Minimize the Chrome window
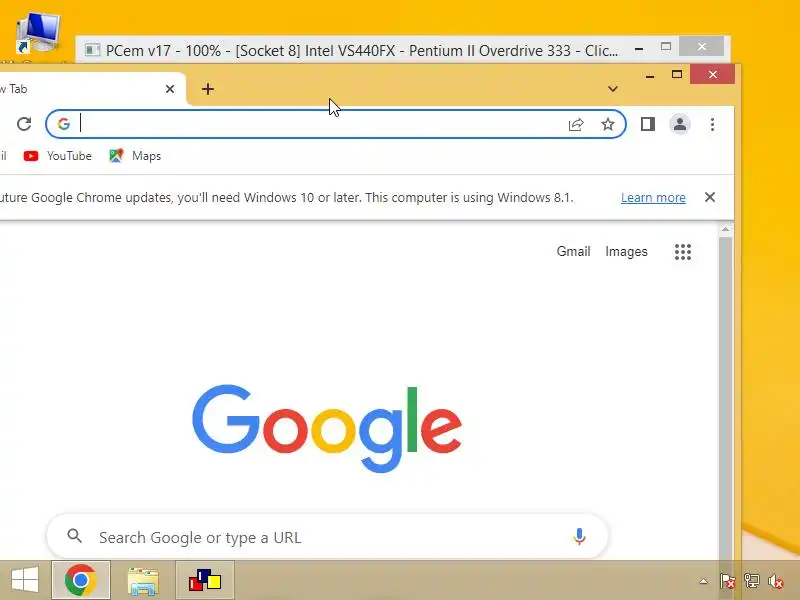Viewport: 800px width, 600px height. point(650,76)
